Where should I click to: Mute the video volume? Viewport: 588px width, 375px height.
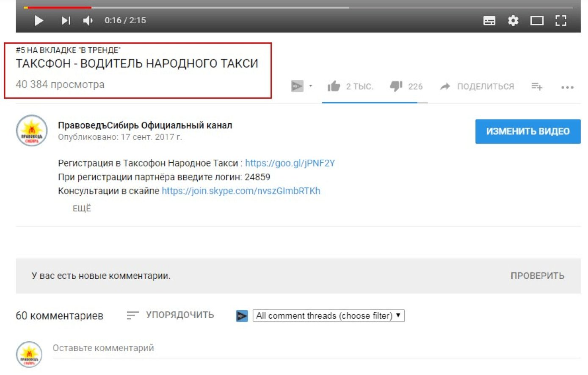click(88, 20)
